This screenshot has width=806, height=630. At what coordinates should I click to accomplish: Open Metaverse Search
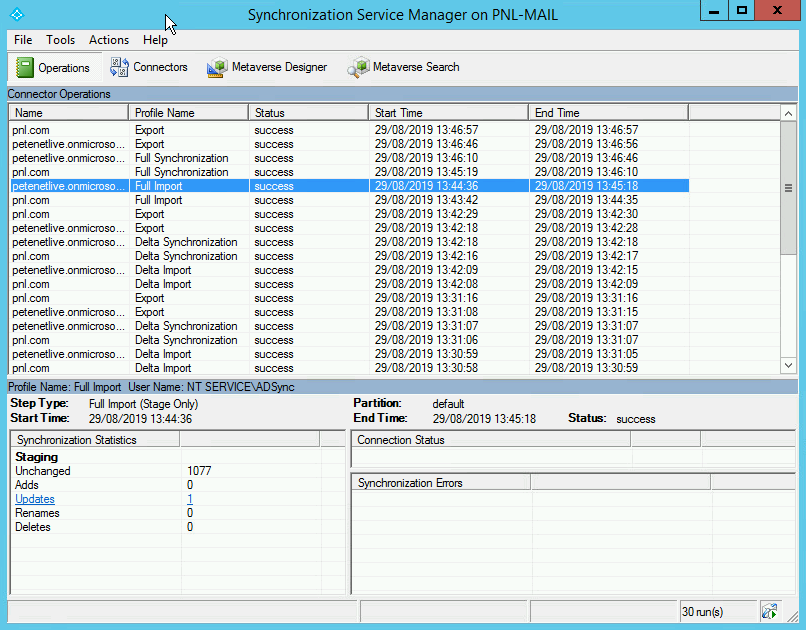coord(403,67)
